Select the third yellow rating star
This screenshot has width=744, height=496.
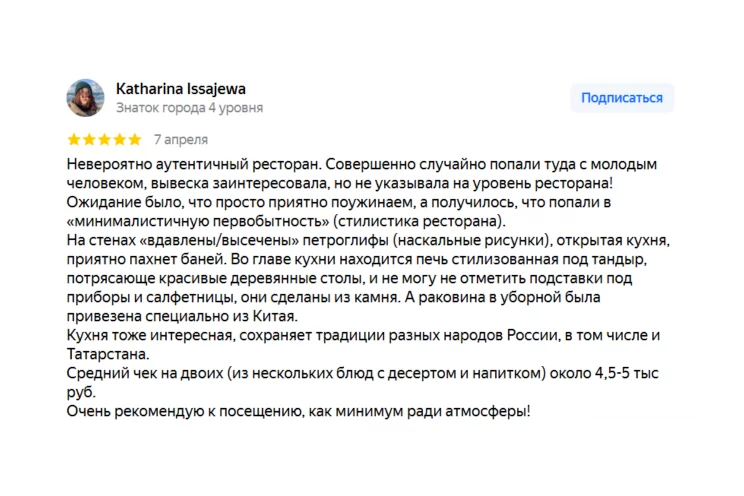click(104, 140)
